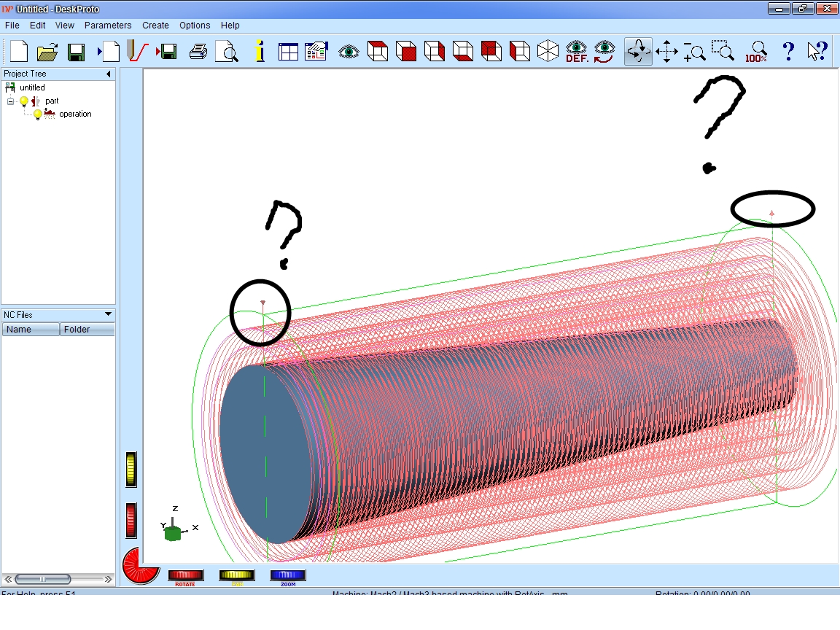Click the Write NC Program file icon
Viewport: 840px width, 630px height.
tap(166, 52)
